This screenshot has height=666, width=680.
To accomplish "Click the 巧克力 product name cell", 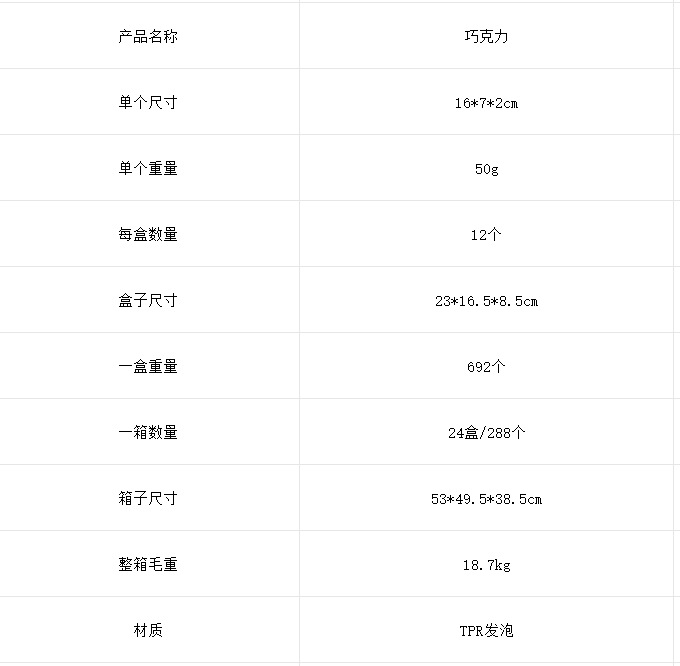I will coord(486,36).
